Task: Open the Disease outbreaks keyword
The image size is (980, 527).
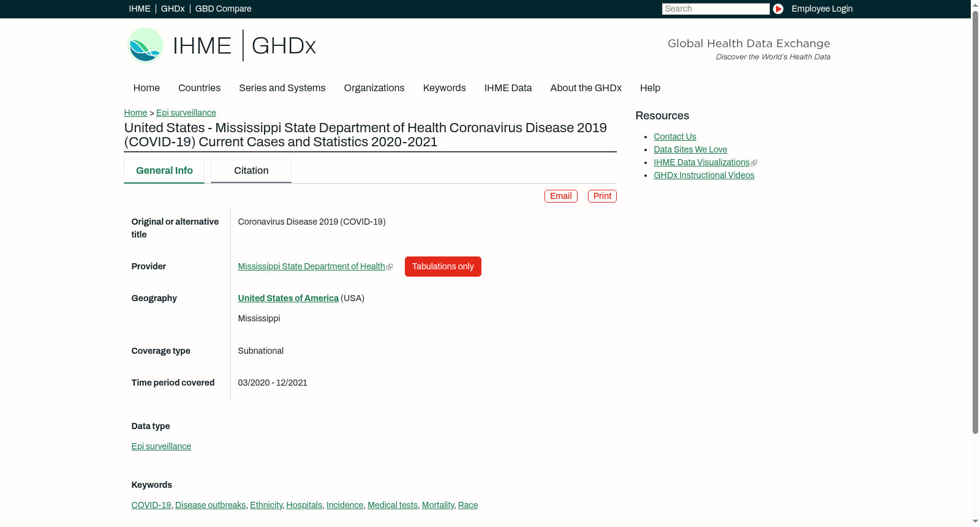Action: [210, 505]
